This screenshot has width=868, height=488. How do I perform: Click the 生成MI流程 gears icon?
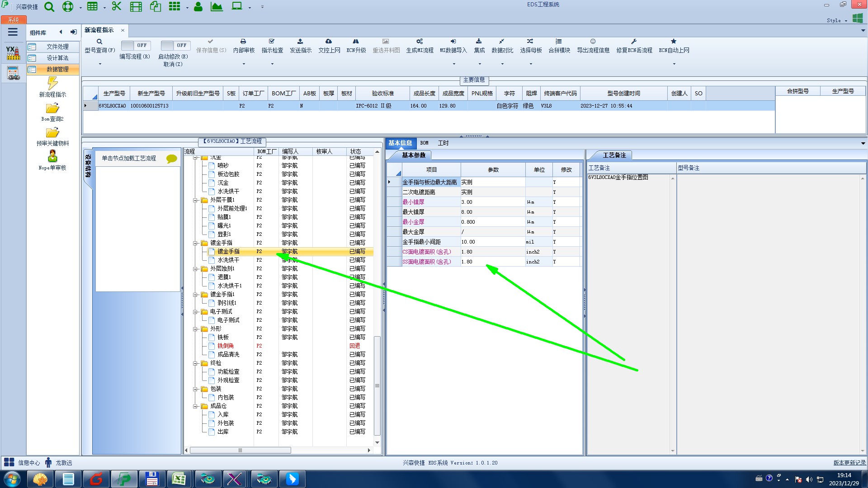pos(420,42)
